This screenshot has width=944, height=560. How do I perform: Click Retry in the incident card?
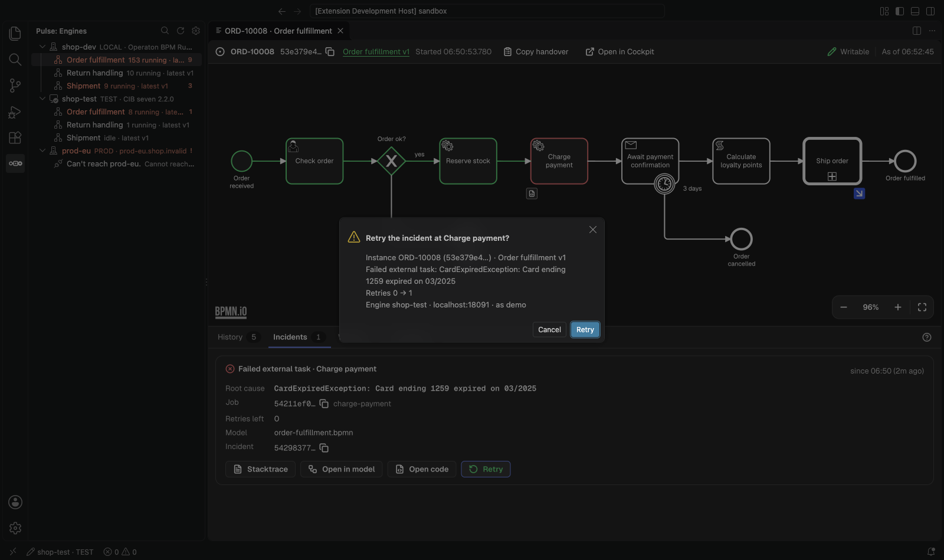coord(486,470)
